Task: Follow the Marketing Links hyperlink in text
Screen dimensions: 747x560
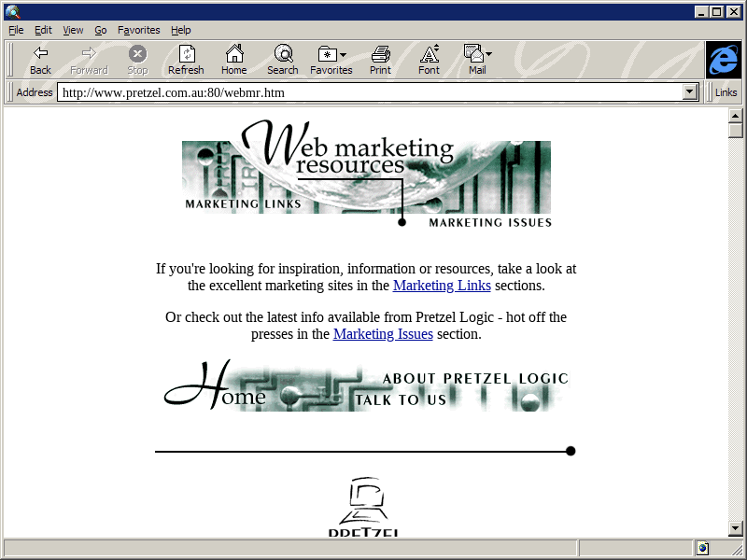Action: [442, 286]
